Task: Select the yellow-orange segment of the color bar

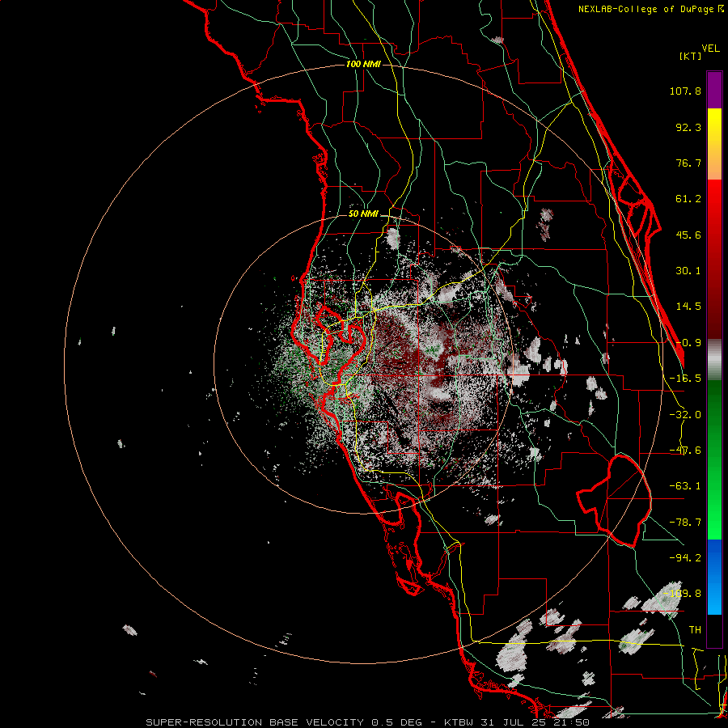Action: (714, 144)
